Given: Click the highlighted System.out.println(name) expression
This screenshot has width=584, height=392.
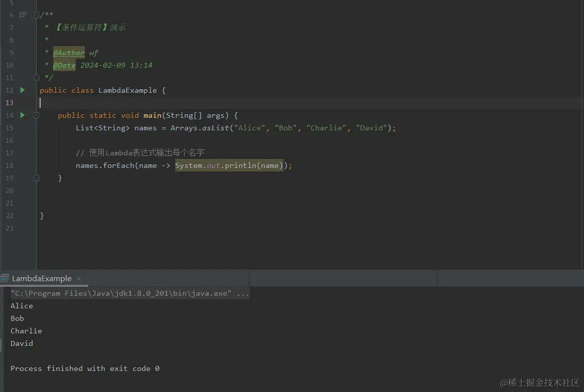Looking at the screenshot, I should [229, 165].
